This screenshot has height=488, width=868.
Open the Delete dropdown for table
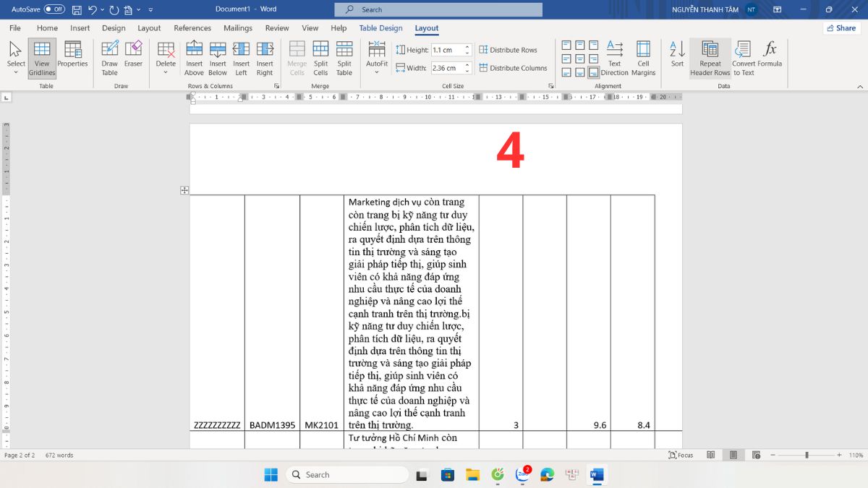pyautogui.click(x=166, y=58)
